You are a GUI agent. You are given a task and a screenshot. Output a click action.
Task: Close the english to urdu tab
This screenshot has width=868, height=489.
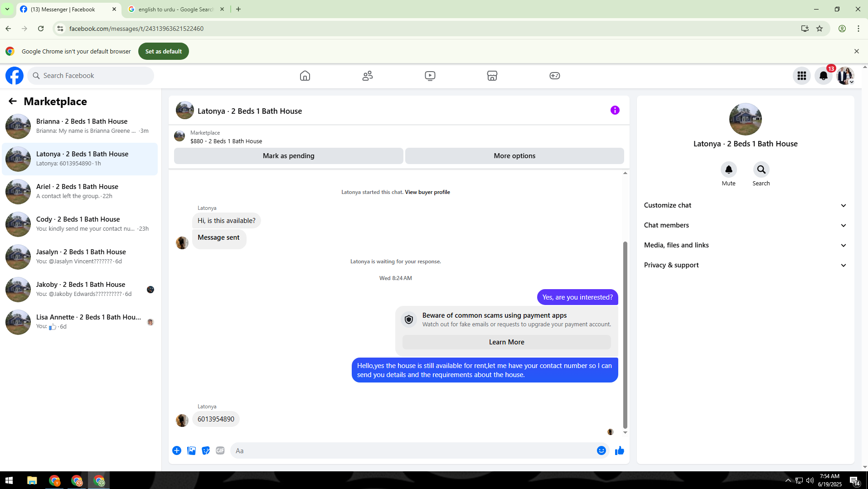click(x=222, y=9)
